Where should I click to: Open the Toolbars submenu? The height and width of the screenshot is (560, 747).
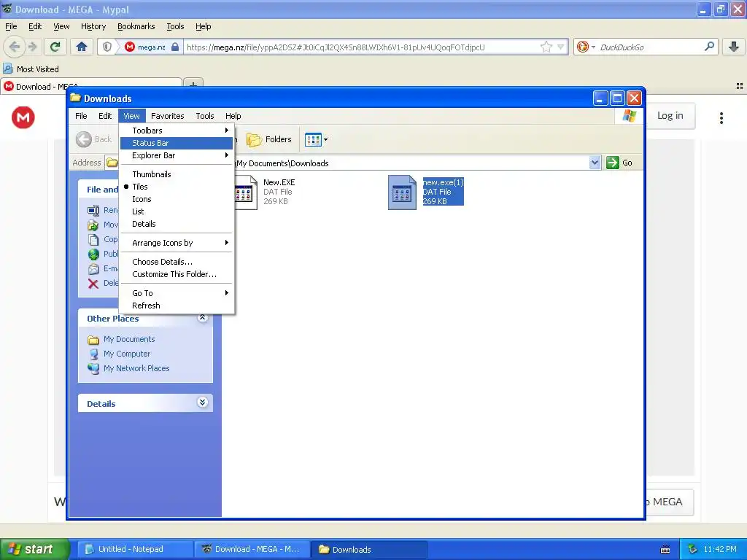(177, 131)
